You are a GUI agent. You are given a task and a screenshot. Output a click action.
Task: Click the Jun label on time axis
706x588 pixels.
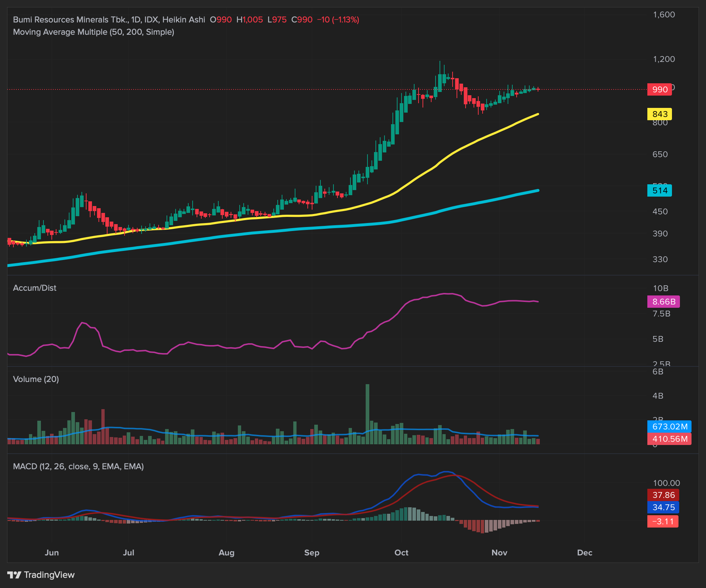[x=52, y=553]
